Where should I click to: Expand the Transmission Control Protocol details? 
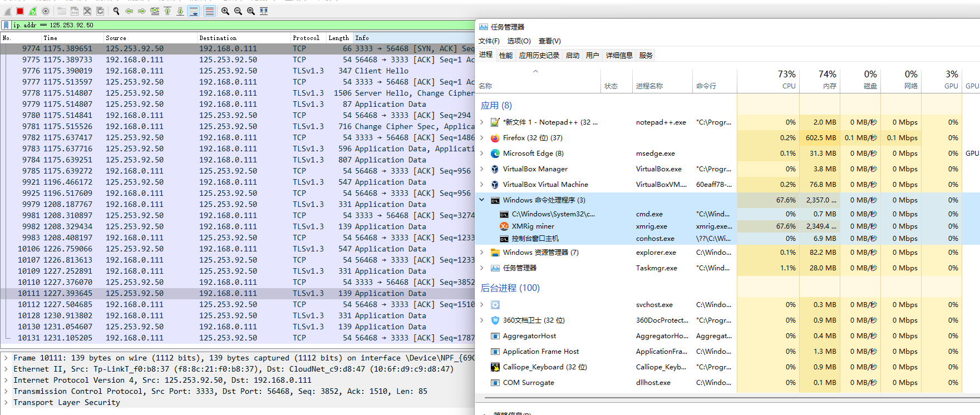(6, 392)
